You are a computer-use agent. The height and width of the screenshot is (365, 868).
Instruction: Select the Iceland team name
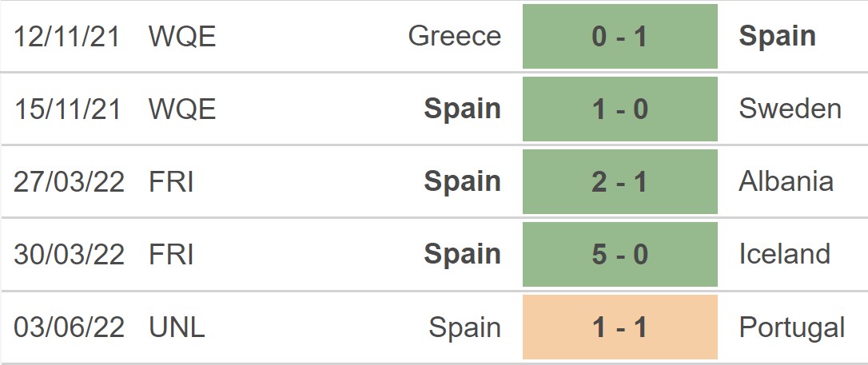[784, 254]
